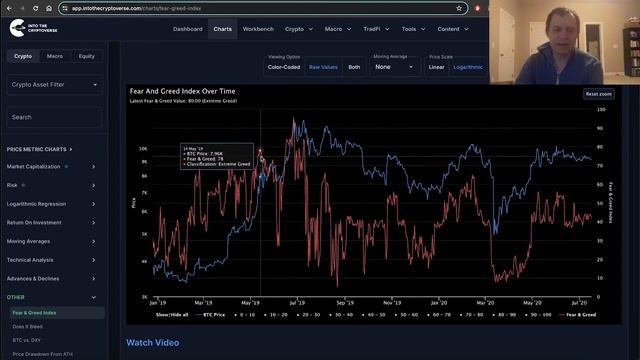The image size is (640, 360).
Task: Expand the Content nav dropdown
Action: [453, 29]
